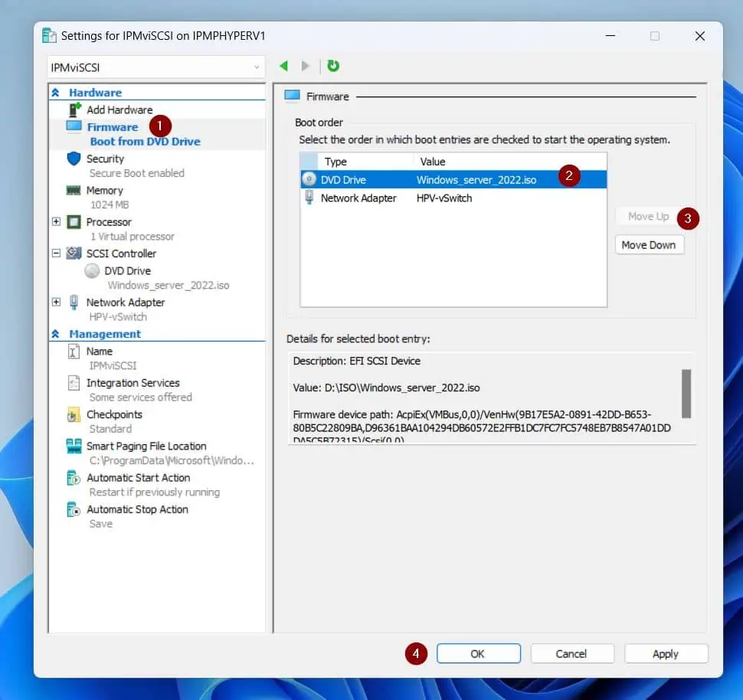This screenshot has height=700, width=743.
Task: Click the green back navigation arrow
Action: click(284, 66)
